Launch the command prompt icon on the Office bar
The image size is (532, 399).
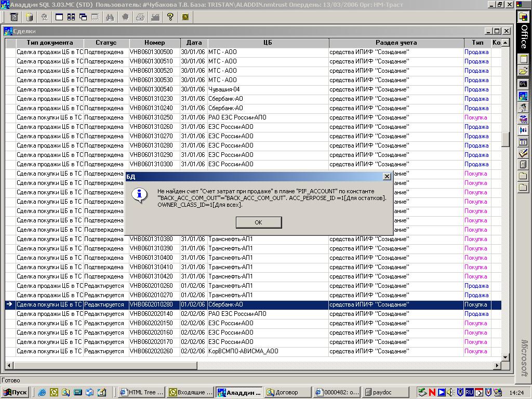click(523, 84)
